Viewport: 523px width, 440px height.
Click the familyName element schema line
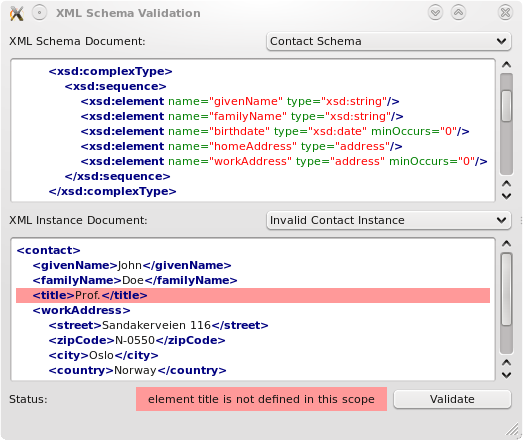pos(242,116)
